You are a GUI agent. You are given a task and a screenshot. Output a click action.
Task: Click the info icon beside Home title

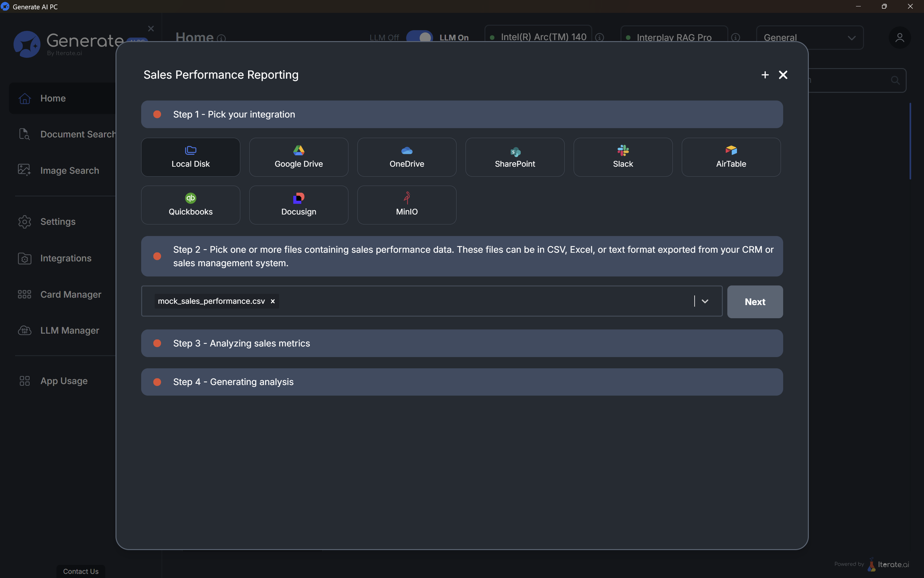click(x=221, y=39)
